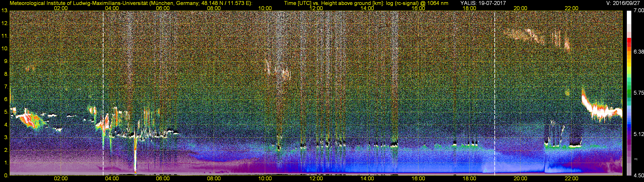Click the 4.50 value at color bar bottom
This screenshot has width=644, height=182.
click(x=639, y=176)
